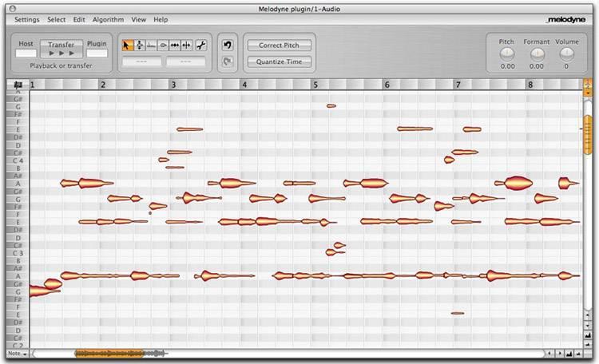Click the small mountain icon in vertical scrollbar

588,344
